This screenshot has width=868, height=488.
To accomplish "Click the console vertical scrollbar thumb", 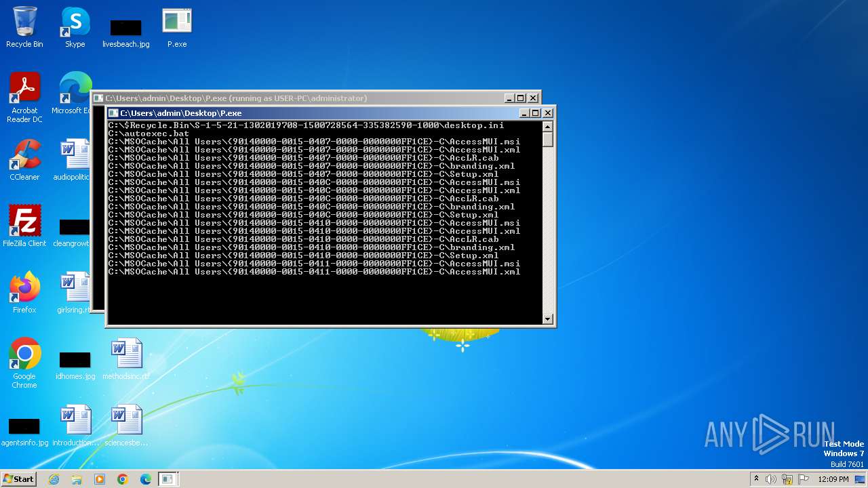I will pos(548,138).
